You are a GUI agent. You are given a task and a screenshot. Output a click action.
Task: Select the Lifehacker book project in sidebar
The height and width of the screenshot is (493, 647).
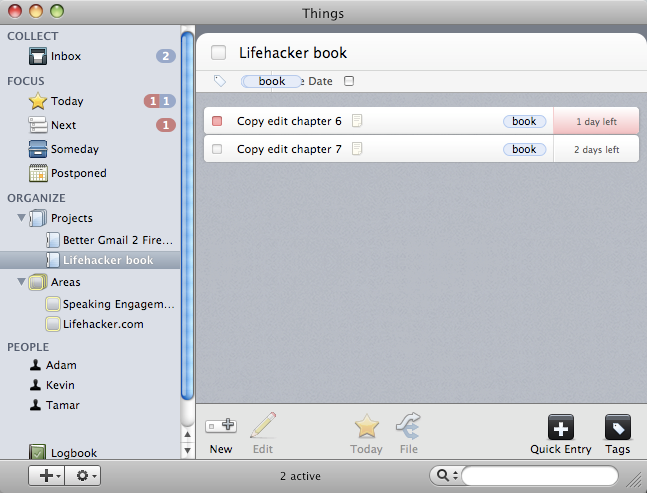90,260
